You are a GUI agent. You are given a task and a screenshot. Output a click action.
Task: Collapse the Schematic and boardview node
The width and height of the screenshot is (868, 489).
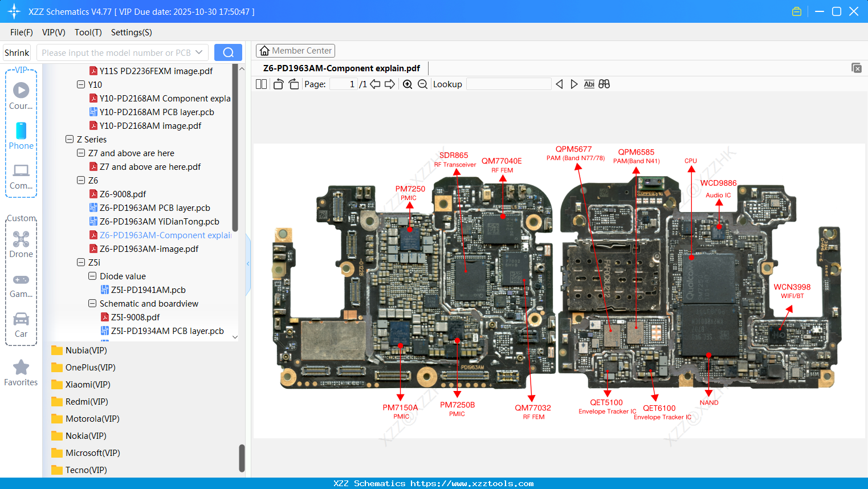pyautogui.click(x=92, y=303)
